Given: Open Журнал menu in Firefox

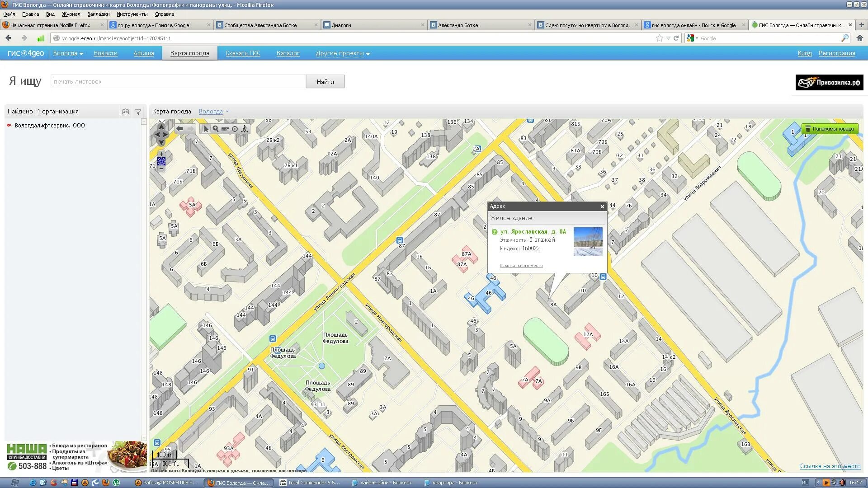Looking at the screenshot, I should (71, 14).
